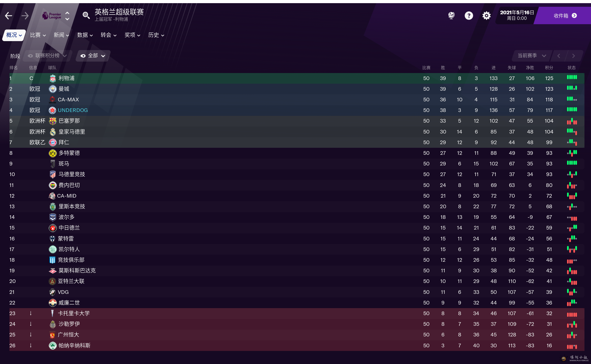Click the 巴塞罗那 club badge
The width and height of the screenshot is (591, 364).
[x=53, y=121]
